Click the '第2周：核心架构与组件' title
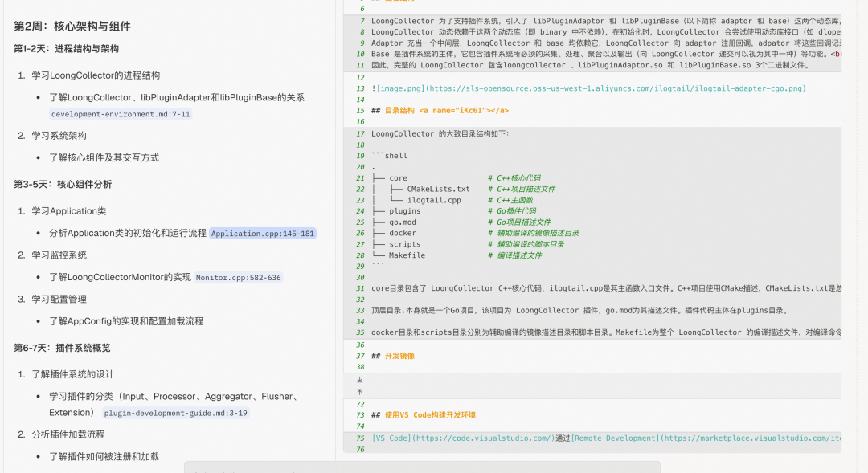Image resolution: width=868 pixels, height=473 pixels. point(72,27)
